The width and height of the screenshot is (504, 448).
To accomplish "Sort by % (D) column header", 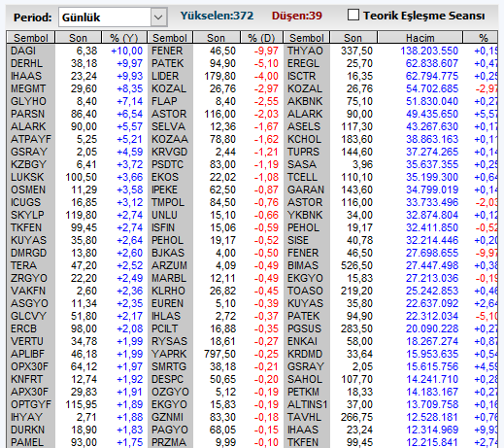I will pos(261,38).
